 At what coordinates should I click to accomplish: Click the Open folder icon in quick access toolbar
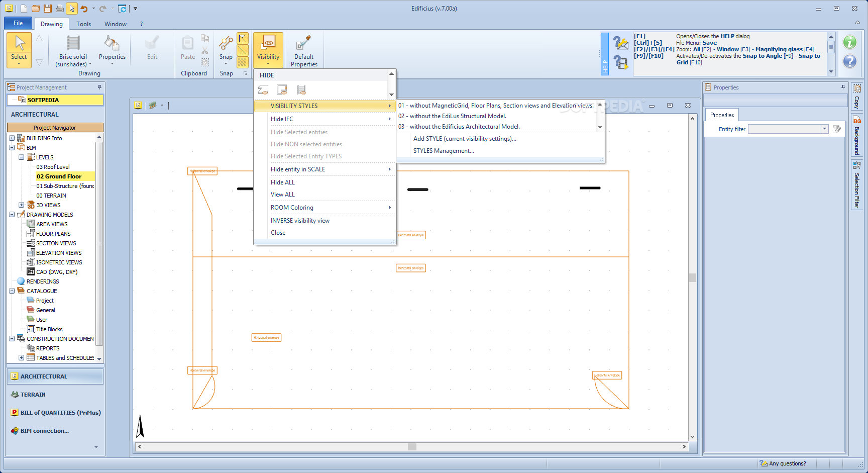[36, 9]
